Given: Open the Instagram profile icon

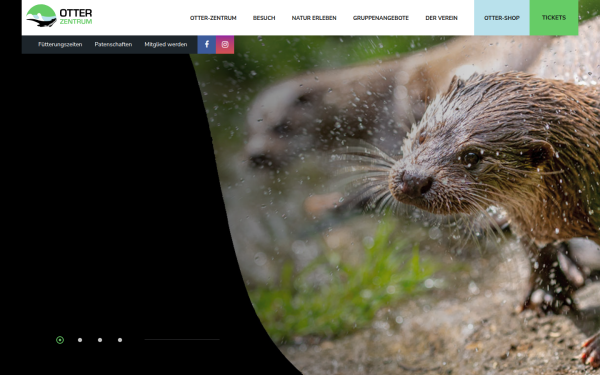Looking at the screenshot, I should point(225,44).
